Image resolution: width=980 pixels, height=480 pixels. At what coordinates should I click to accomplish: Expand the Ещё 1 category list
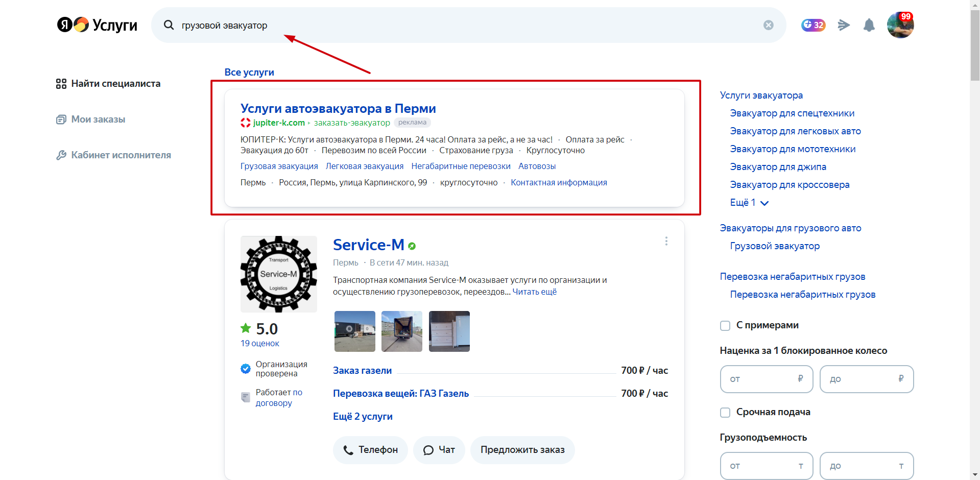pyautogui.click(x=749, y=203)
